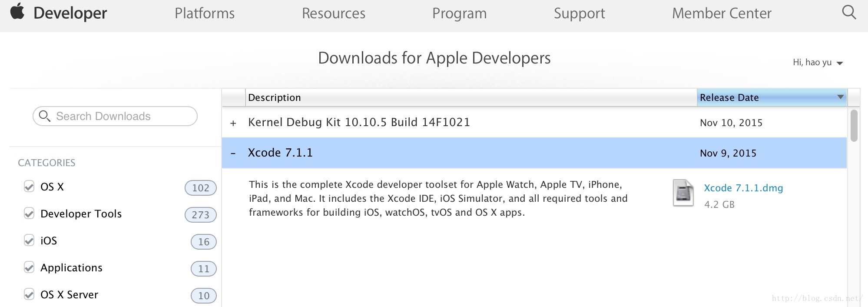868x307 pixels.
Task: Select the Xcode 7.1.1 row title
Action: coord(280,153)
